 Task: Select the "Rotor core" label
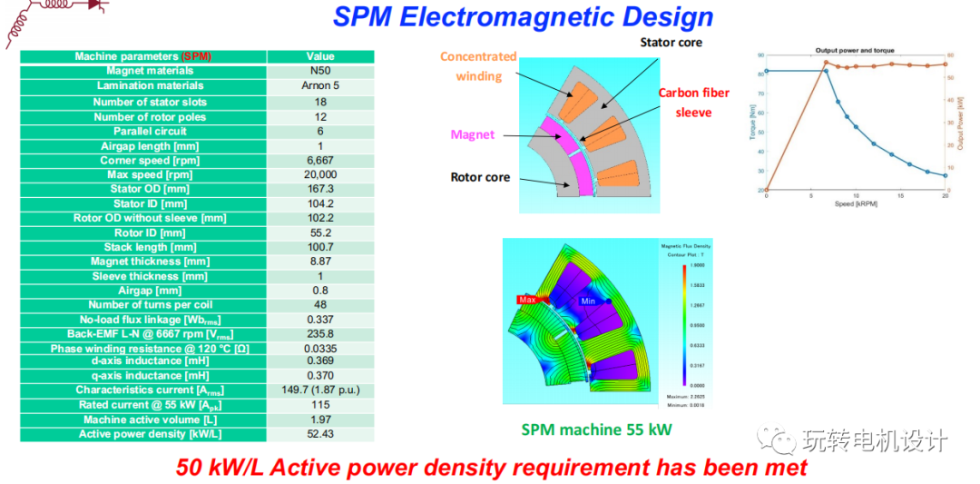480,177
